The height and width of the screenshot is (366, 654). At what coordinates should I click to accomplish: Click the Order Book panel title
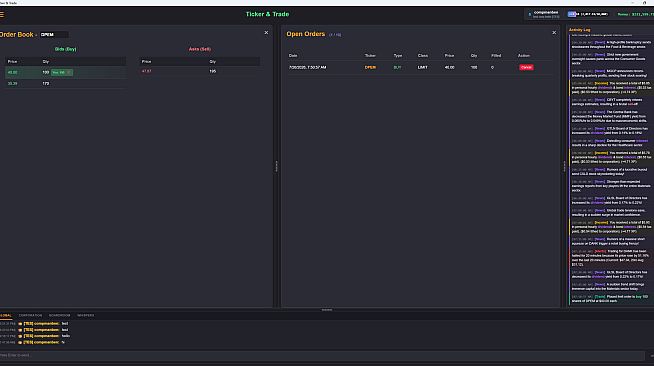pyautogui.click(x=17, y=35)
